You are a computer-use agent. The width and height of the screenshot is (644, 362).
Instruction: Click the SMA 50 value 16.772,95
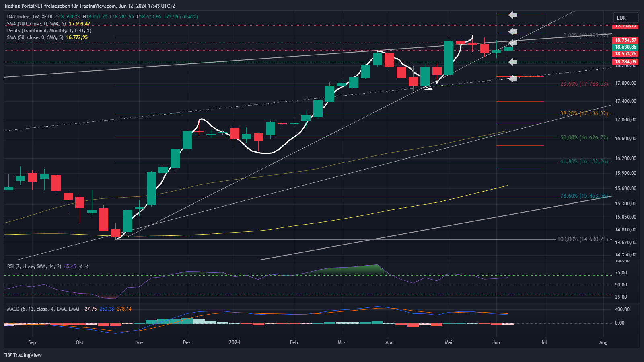tap(77, 37)
